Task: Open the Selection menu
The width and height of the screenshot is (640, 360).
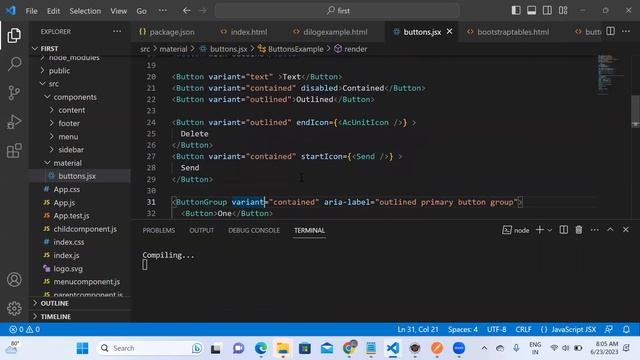Action: pyautogui.click(x=85, y=11)
